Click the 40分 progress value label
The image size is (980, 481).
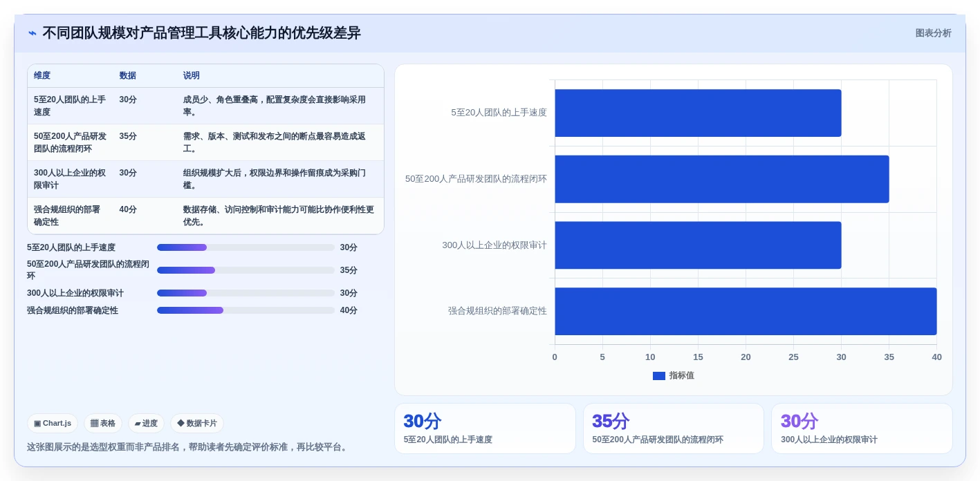pyautogui.click(x=349, y=310)
